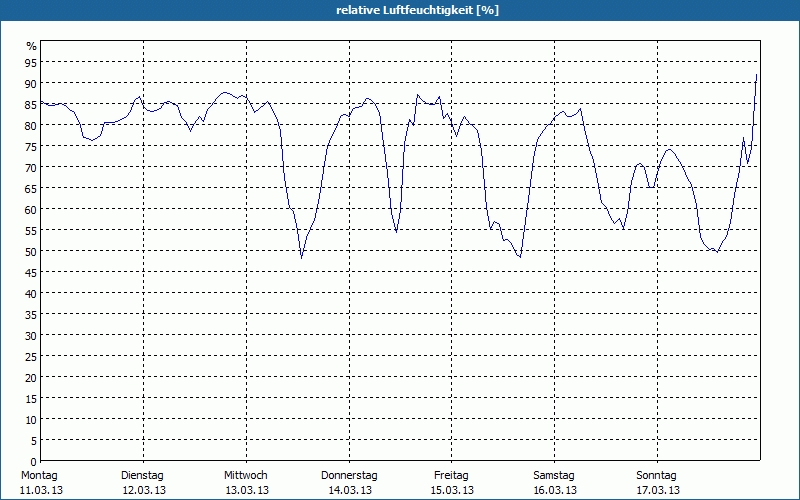This screenshot has width=800, height=500.
Task: Select the date '15.03.13'
Action: (452, 490)
